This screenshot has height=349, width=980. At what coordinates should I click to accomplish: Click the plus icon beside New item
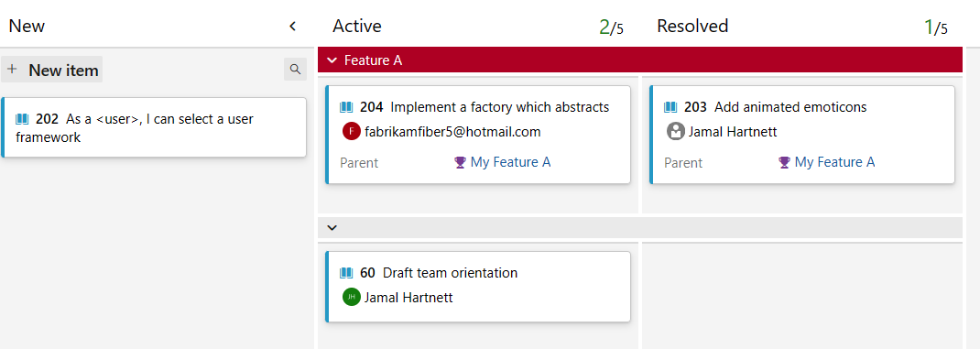click(13, 70)
